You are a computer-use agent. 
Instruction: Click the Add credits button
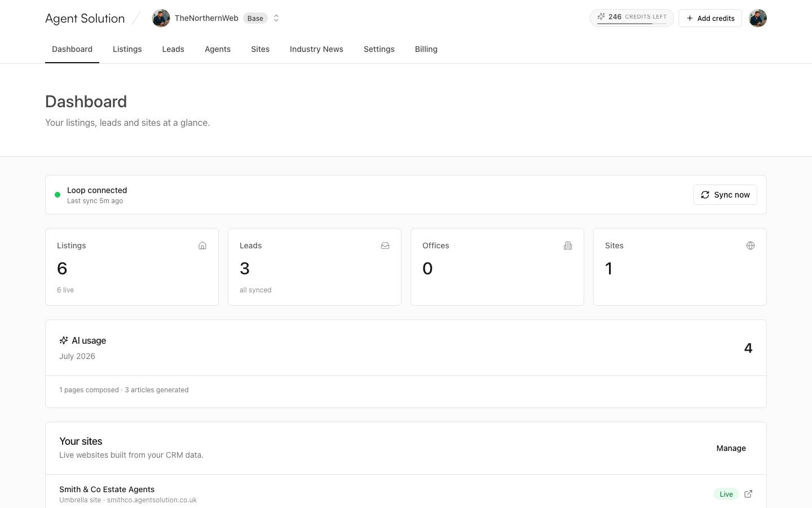710,18
